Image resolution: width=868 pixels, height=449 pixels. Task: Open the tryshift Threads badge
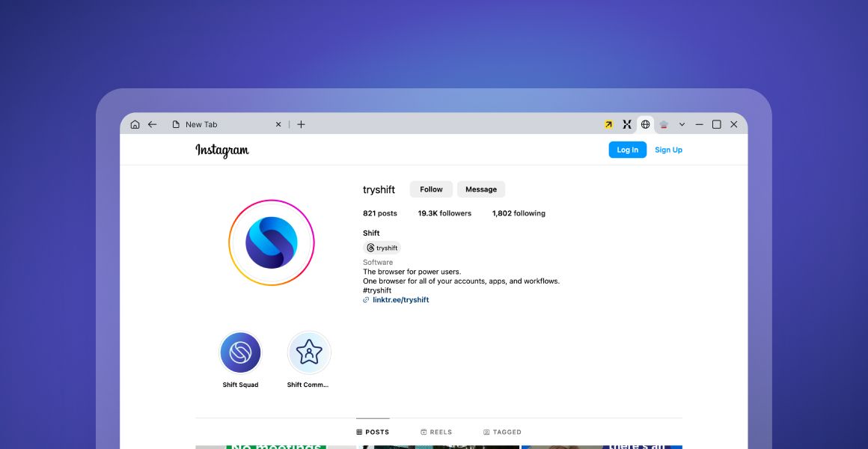pyautogui.click(x=382, y=248)
